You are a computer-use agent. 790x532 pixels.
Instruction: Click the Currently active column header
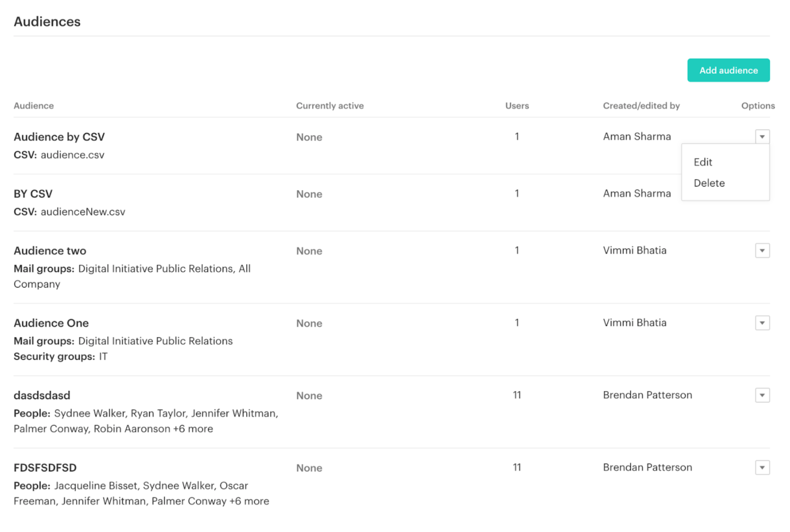coord(330,106)
